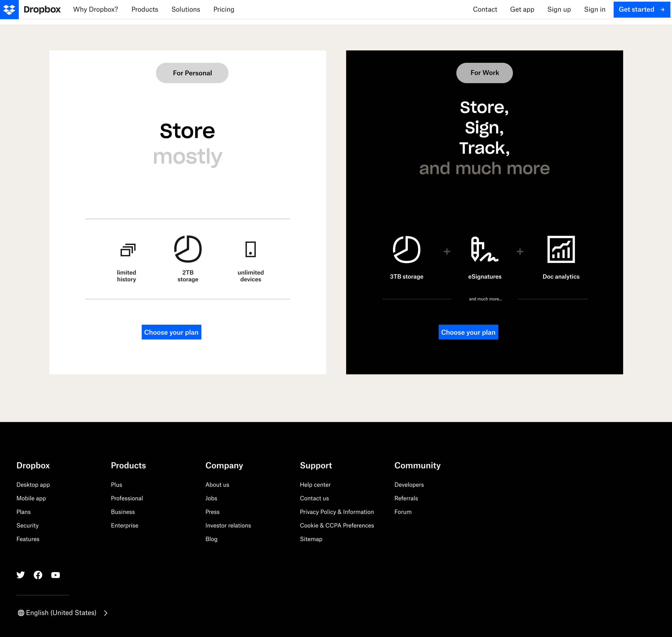This screenshot has height=637, width=672.
Task: Click the Sign in link
Action: click(595, 9)
